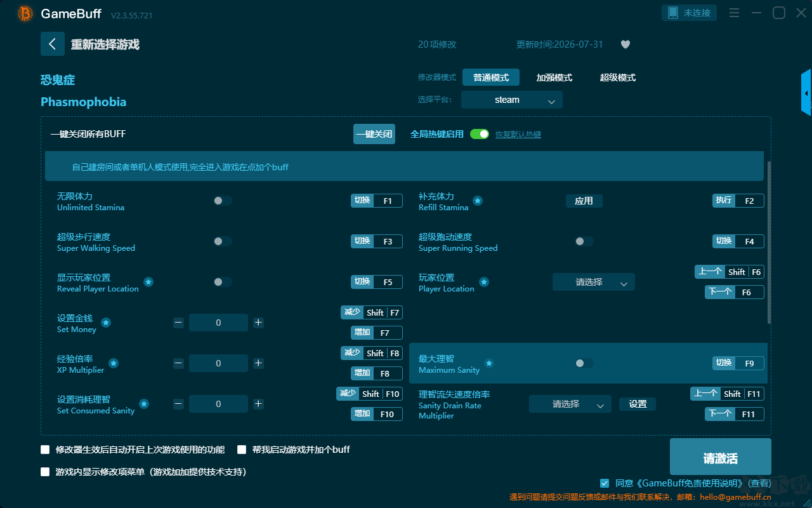Check 帮我启动游戏并加个buff checkbox

click(242, 450)
